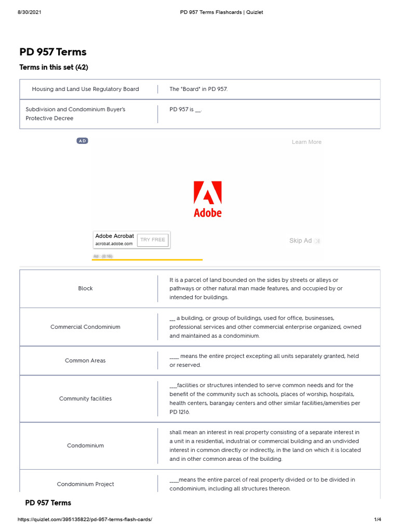Open the Learn More ad link
The width and height of the screenshot is (399, 532).
tap(307, 142)
